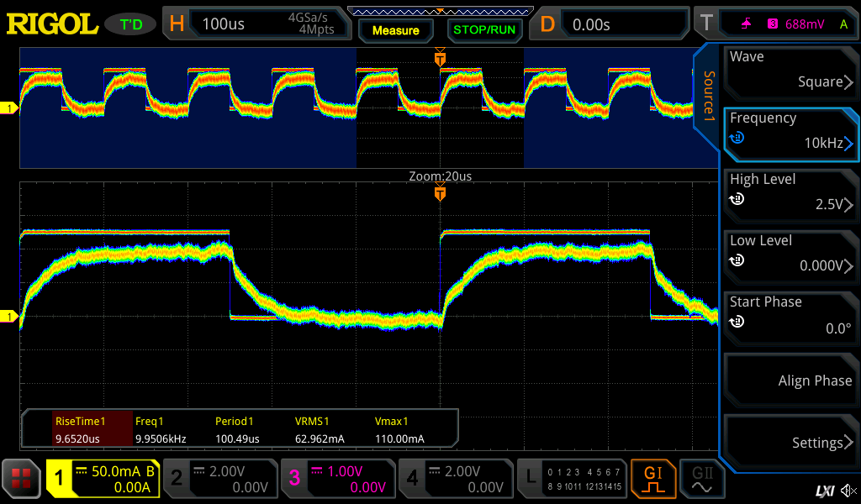The width and height of the screenshot is (861, 504).
Task: Toggle channel 1 50.0mA display
Action: [102, 479]
